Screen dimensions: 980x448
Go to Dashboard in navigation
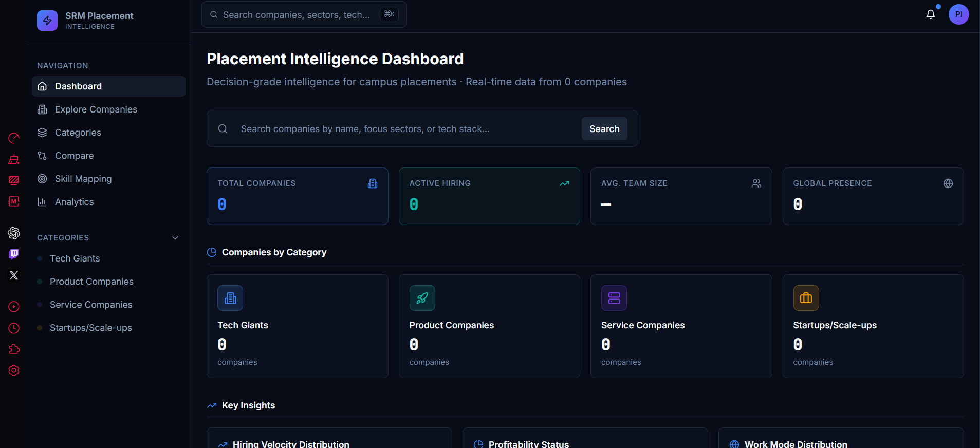pos(108,86)
